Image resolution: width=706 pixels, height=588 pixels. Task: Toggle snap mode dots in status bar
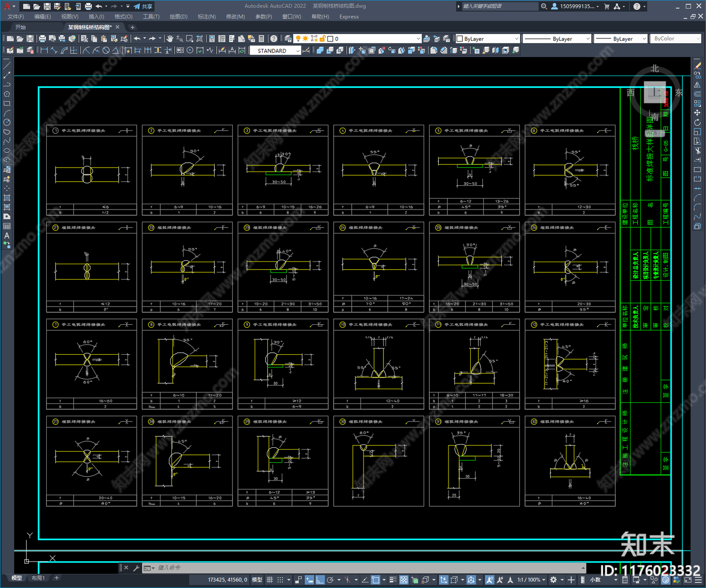pyautogui.click(x=280, y=580)
